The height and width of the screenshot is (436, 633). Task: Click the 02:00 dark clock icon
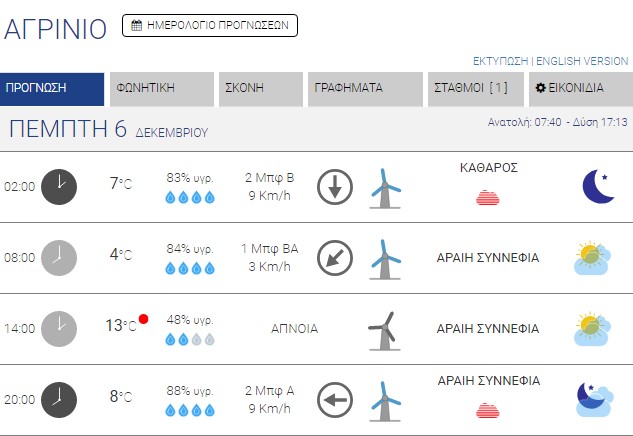59,187
